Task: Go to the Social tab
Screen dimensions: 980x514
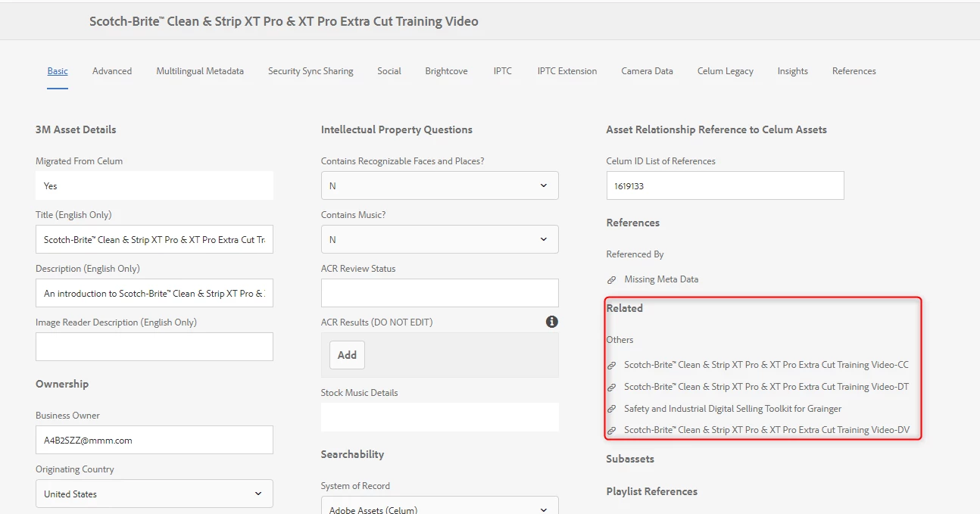Action: 389,71
